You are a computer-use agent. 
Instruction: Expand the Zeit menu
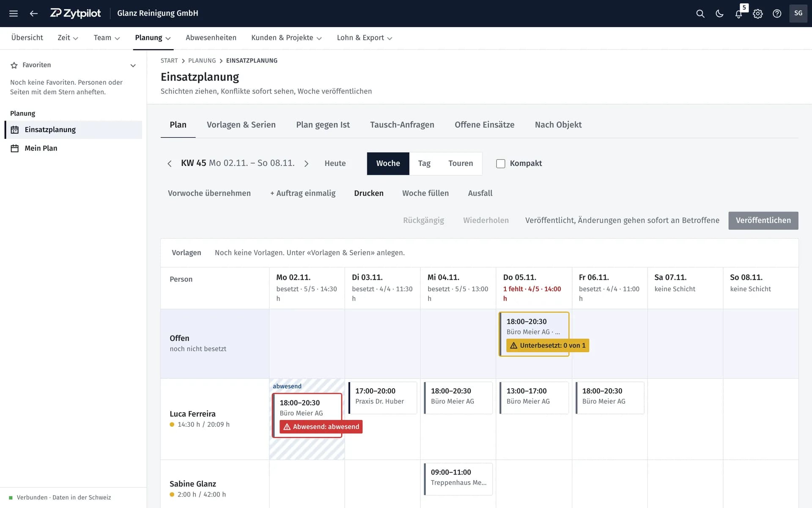point(68,38)
